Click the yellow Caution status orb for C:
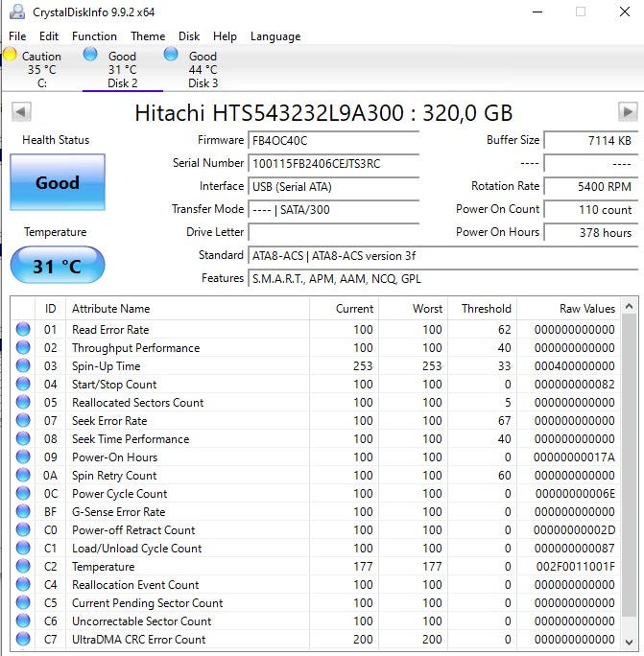Screen dimensions: 644x656 10,55
